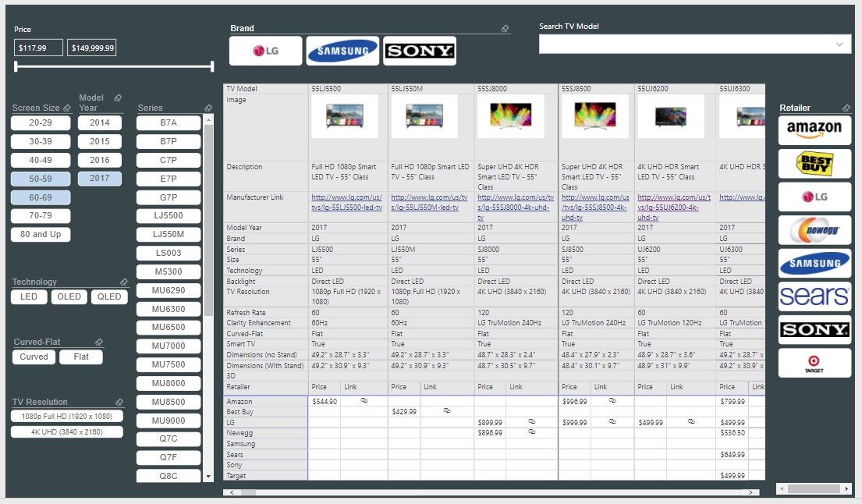Open LG retailer link icon for 55UJ6200
Screen dimensions: 862x504
point(691,421)
